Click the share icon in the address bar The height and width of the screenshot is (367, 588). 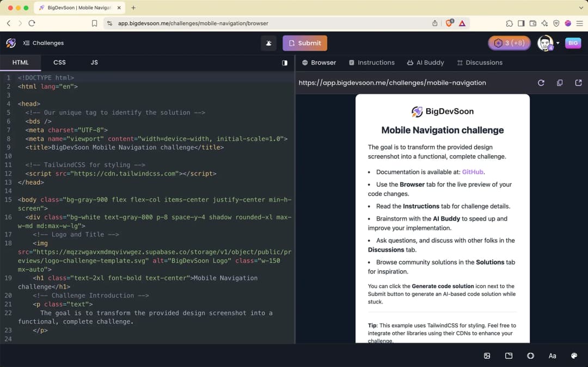434,23
